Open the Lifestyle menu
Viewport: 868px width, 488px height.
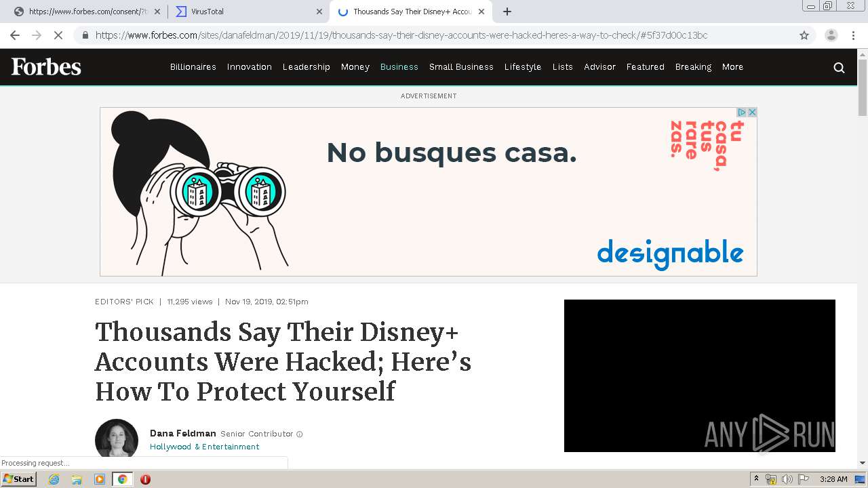[523, 67]
